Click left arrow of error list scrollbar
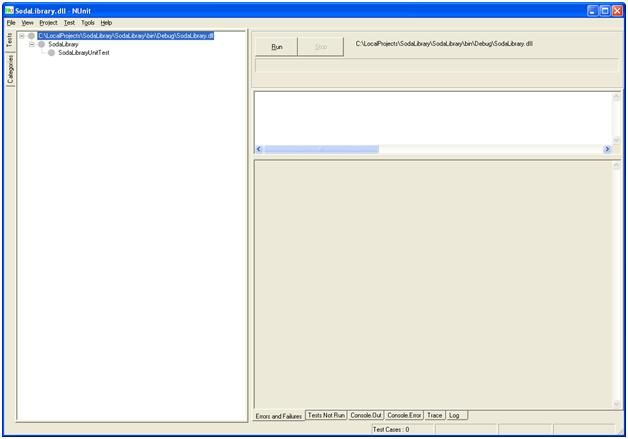 point(259,149)
